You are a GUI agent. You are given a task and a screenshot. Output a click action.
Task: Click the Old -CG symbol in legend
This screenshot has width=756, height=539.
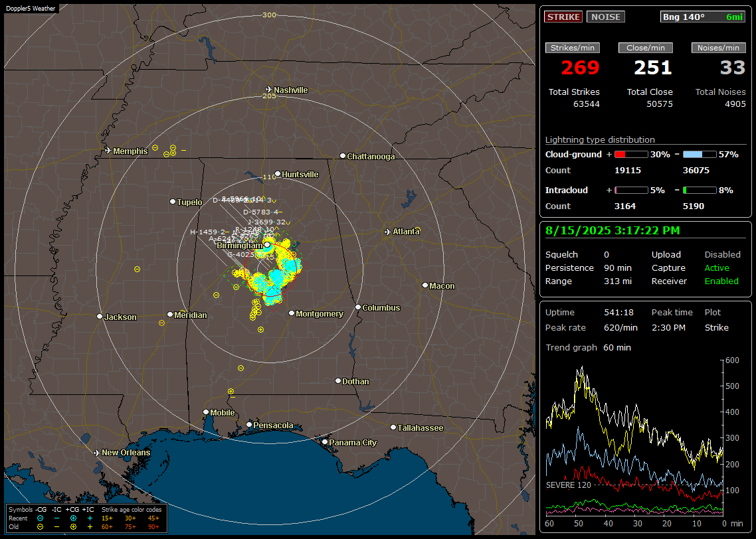coord(40,527)
